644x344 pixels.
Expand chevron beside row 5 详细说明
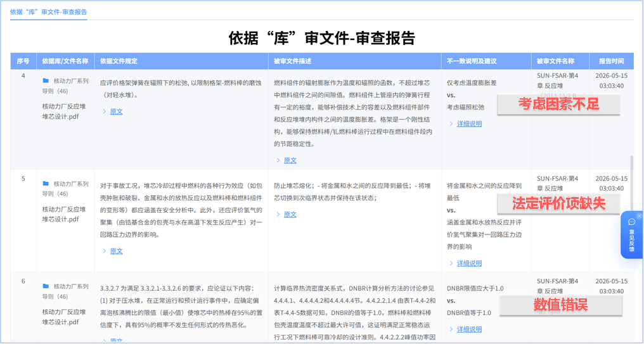tap(451, 263)
